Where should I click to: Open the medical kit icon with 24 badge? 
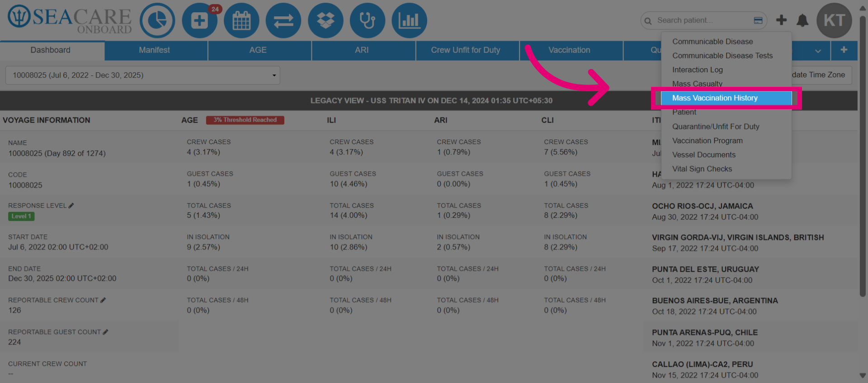199,20
